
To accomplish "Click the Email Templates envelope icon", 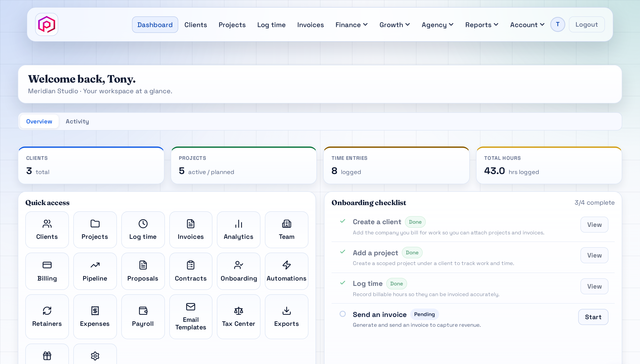I will click(190, 307).
